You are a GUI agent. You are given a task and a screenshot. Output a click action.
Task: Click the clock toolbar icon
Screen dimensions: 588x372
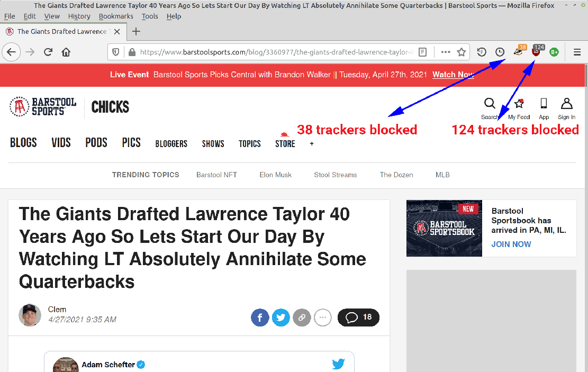500,52
